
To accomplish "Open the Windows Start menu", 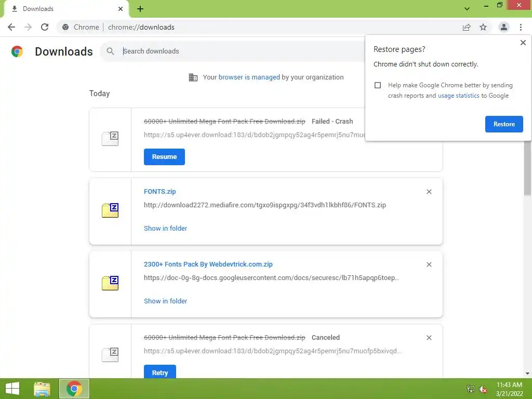I will pos(12,389).
